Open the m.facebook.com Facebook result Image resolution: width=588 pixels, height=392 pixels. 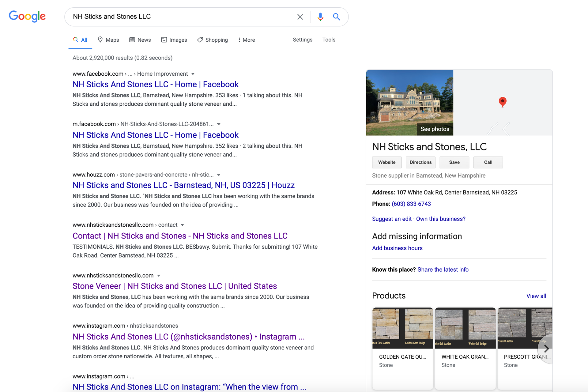click(x=155, y=135)
